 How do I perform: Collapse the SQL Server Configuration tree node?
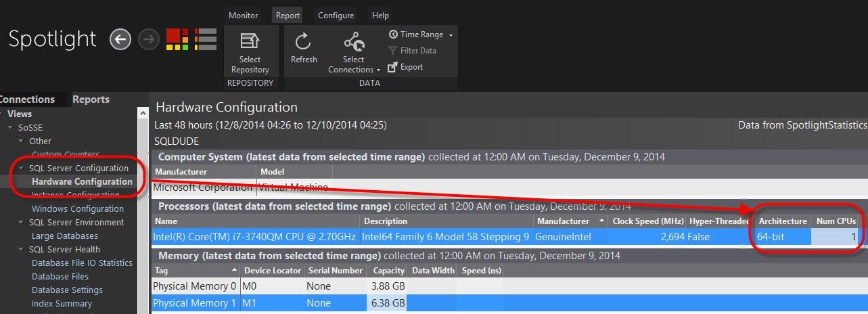coord(22,169)
